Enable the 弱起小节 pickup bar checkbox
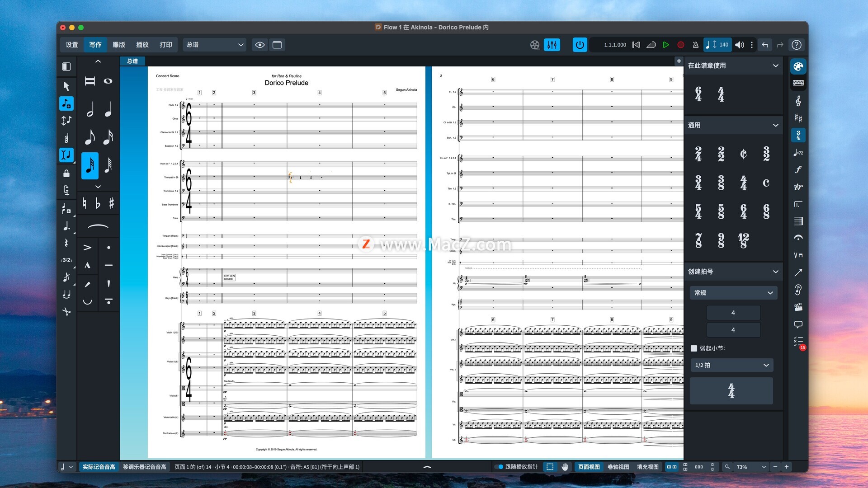Screen dimensions: 868x488 pyautogui.click(x=694, y=348)
